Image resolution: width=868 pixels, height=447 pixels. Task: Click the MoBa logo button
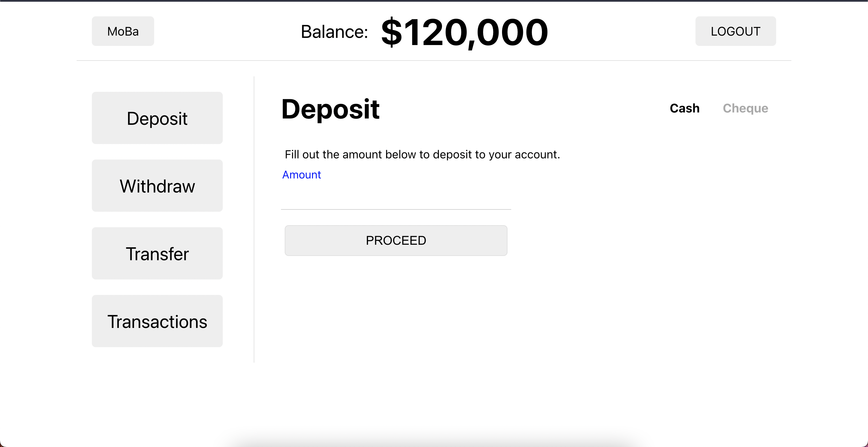tap(123, 31)
